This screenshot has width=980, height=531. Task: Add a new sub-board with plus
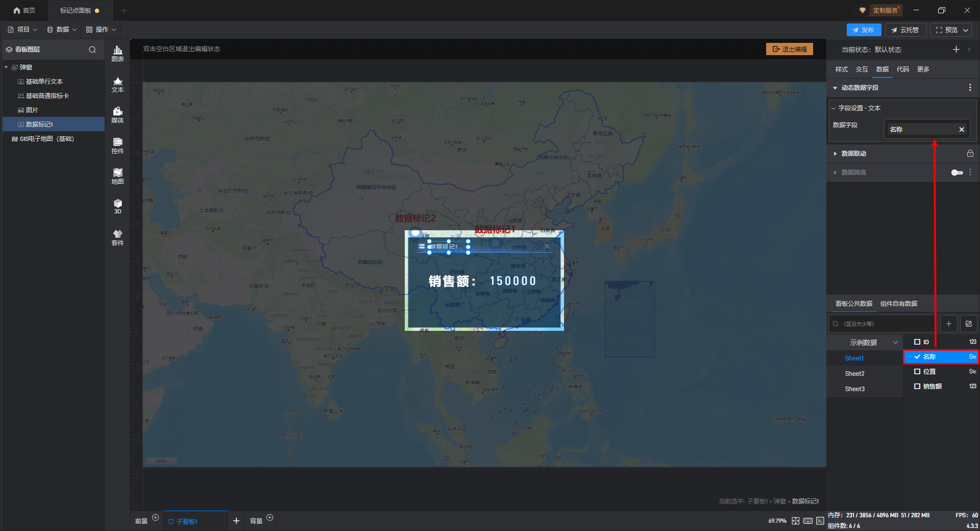(236, 521)
